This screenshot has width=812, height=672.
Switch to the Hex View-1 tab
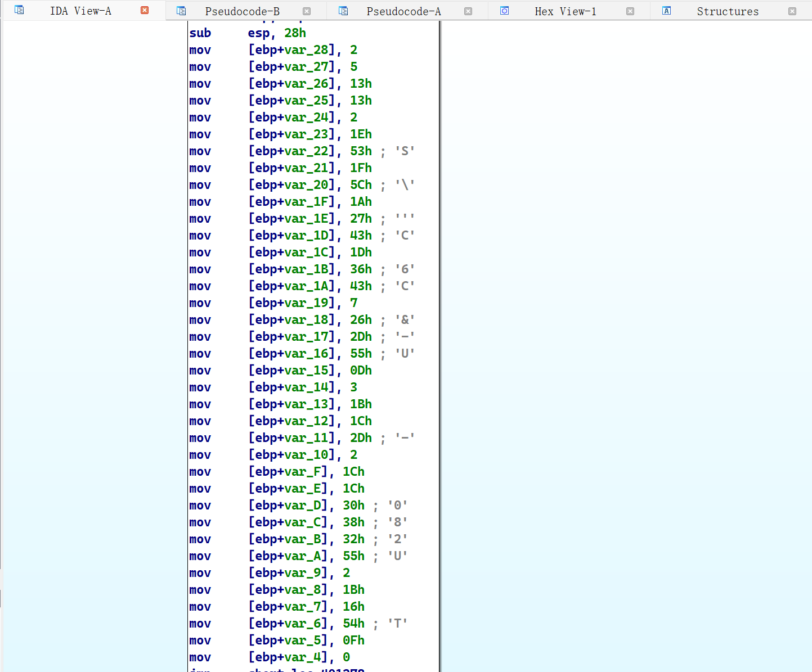[x=566, y=10]
